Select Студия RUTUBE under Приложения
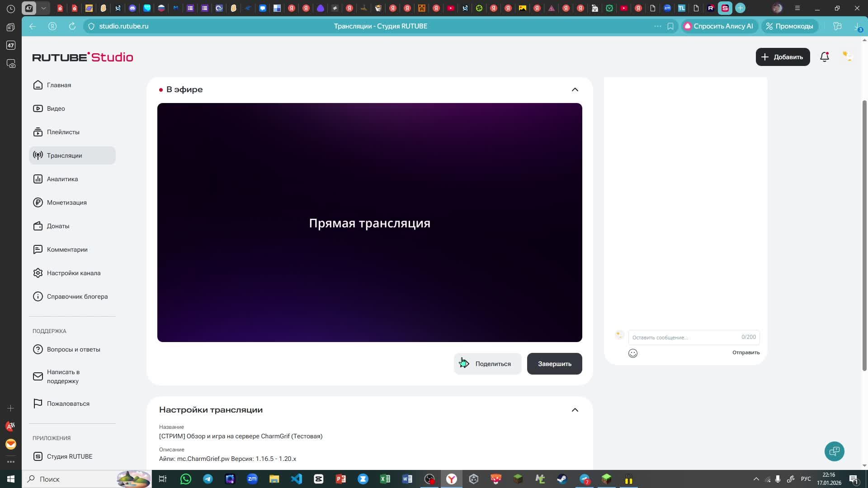The height and width of the screenshot is (488, 868). [70, 456]
